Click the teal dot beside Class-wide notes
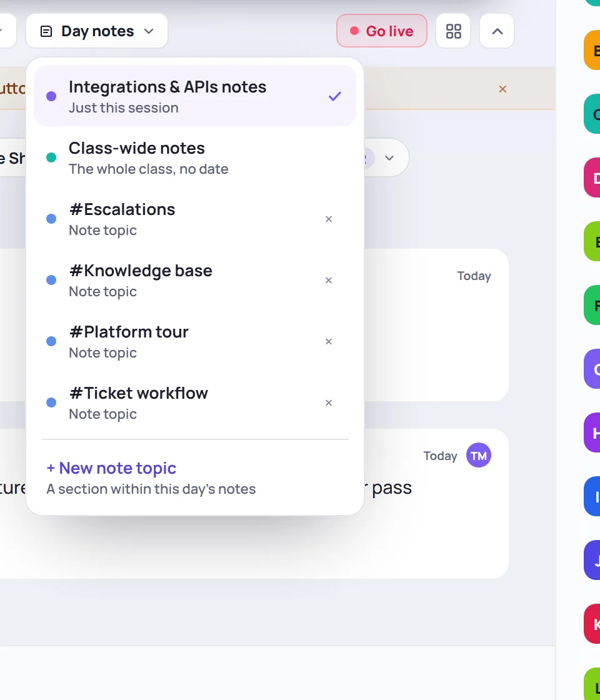This screenshot has width=600, height=700. pyautogui.click(x=51, y=157)
